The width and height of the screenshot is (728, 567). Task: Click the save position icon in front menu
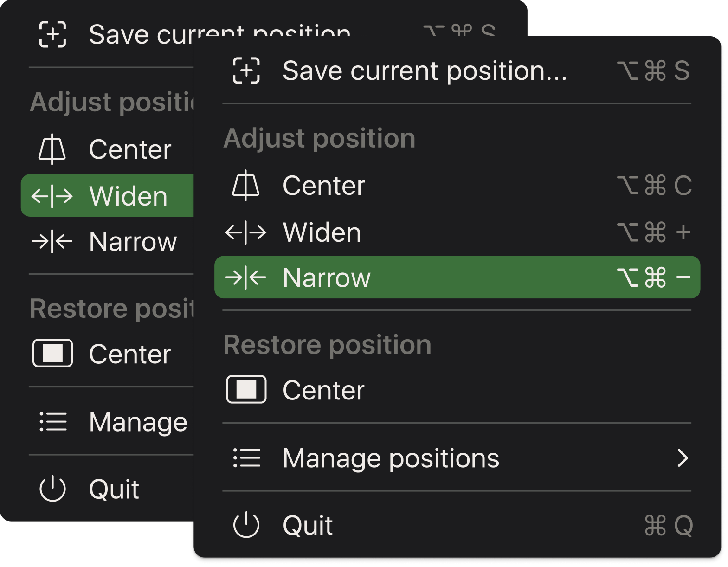coord(246,71)
